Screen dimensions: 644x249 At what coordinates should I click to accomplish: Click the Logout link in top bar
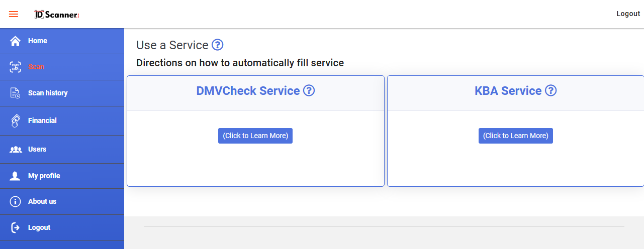click(628, 14)
